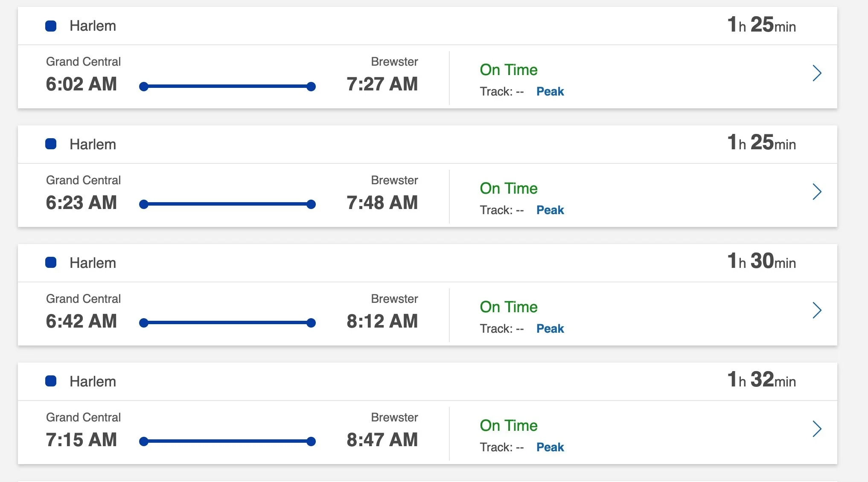Viewport: 868px width, 482px height.
Task: Click Harlem line blue square for 6:42 trip
Action: 51,262
